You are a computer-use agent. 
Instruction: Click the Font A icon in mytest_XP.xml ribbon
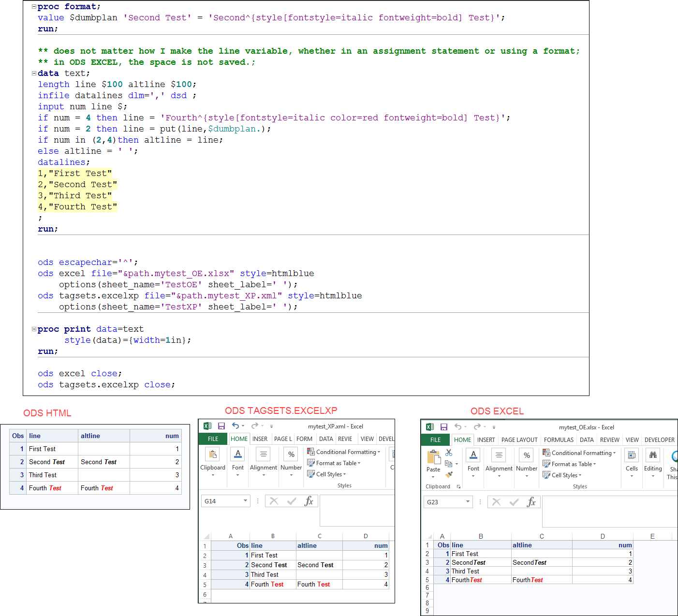(237, 454)
